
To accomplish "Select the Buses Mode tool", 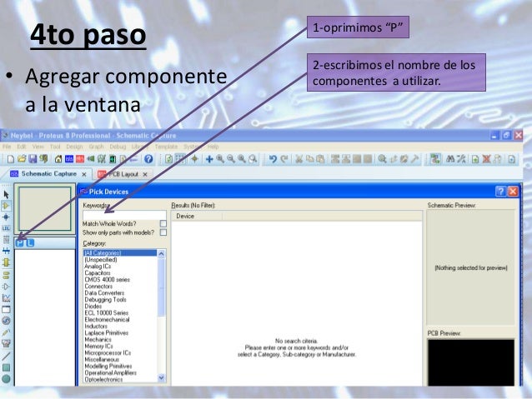I will [6, 251].
